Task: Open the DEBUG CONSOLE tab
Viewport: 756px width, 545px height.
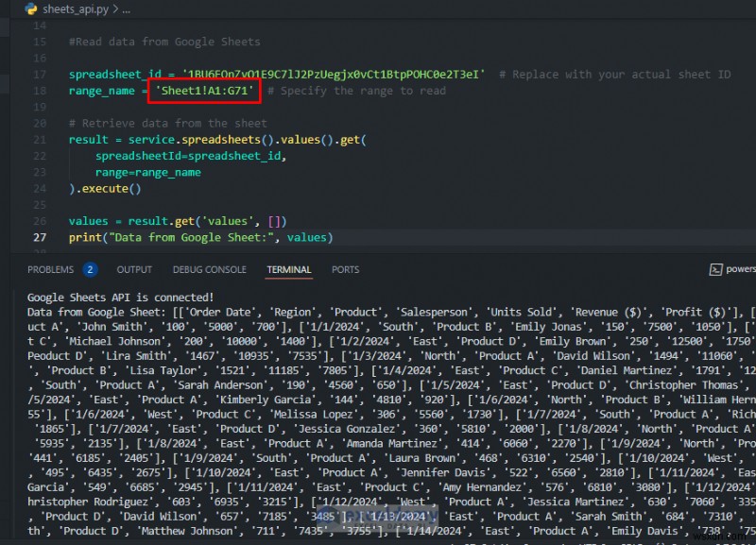Action: [209, 269]
